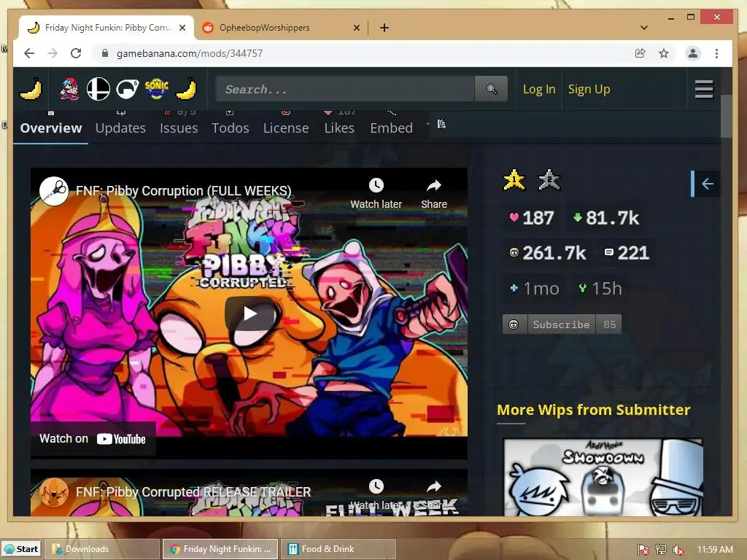Click the search magnifier button
747x560 pixels.
491,89
